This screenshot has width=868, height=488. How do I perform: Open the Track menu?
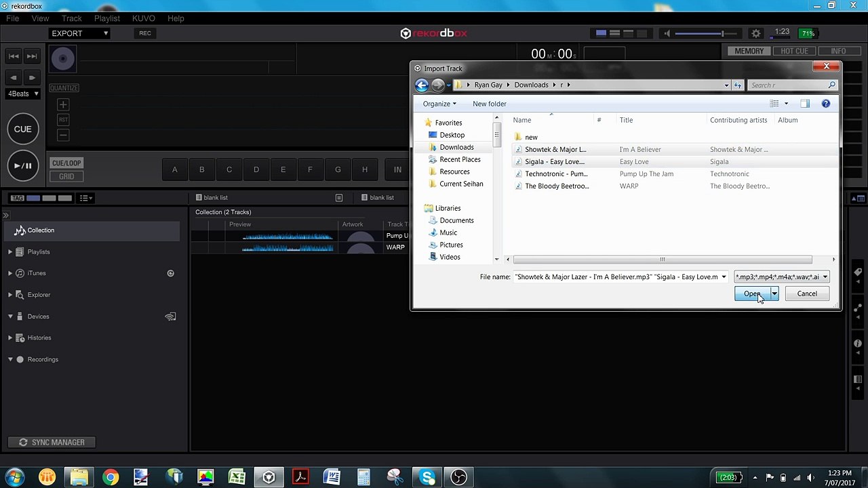coord(71,18)
